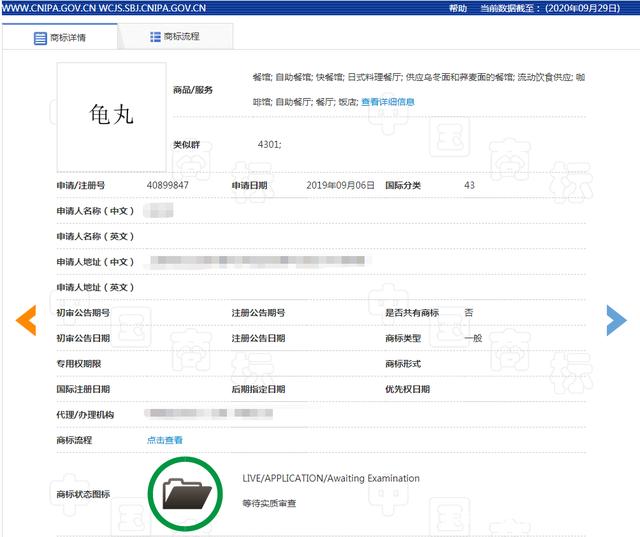This screenshot has height=537, width=640.
Task: Click the document icon beside 商标详情
Action: pyautogui.click(x=41, y=38)
